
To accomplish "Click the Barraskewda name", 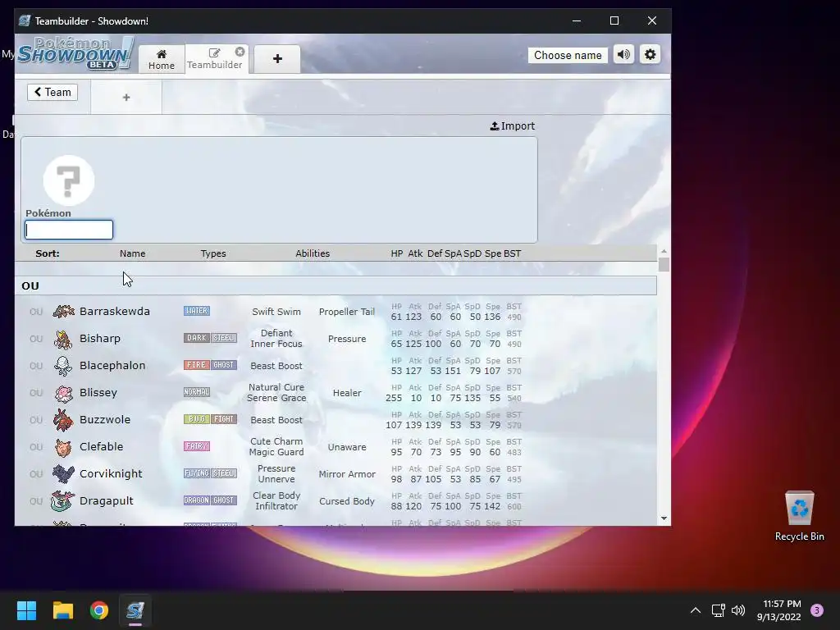I will (115, 311).
